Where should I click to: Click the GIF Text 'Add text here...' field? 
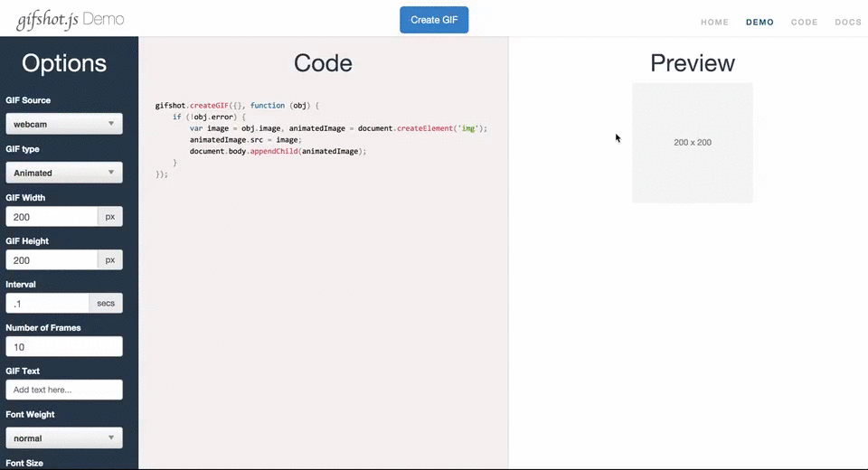tap(64, 390)
